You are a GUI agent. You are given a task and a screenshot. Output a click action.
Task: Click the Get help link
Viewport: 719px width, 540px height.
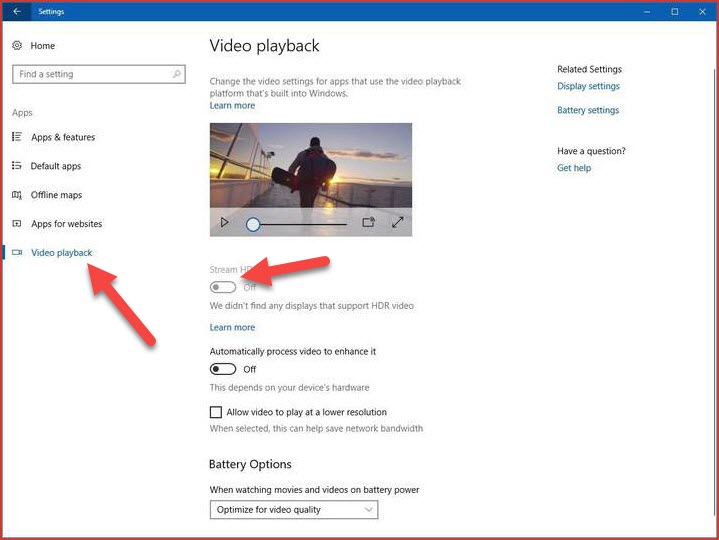[x=573, y=168]
